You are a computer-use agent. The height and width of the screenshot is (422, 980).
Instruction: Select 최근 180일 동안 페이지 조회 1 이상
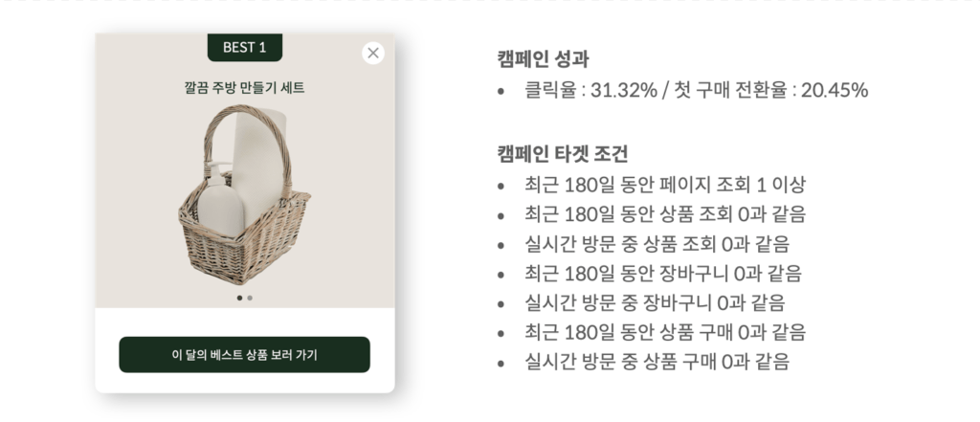click(x=665, y=185)
